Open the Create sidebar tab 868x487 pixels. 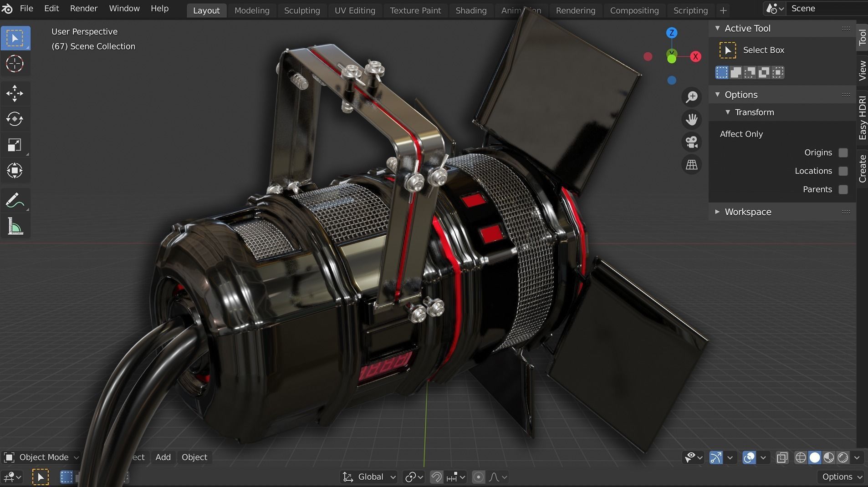pyautogui.click(x=862, y=168)
